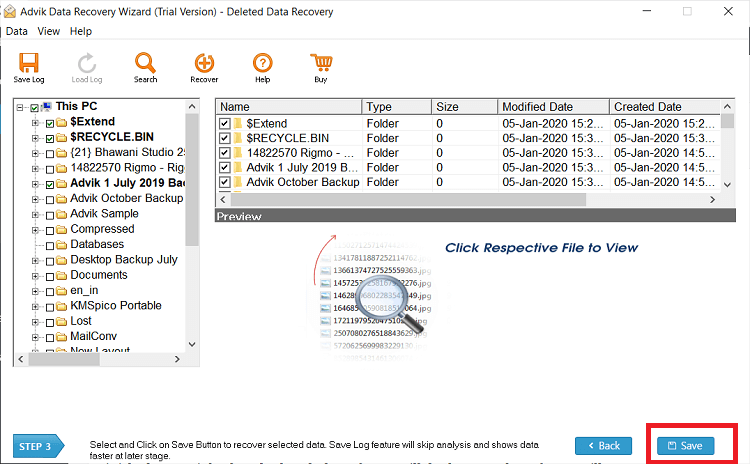The width and height of the screenshot is (750, 464).
Task: Click the Load Log toolbar icon
Action: pos(87,63)
